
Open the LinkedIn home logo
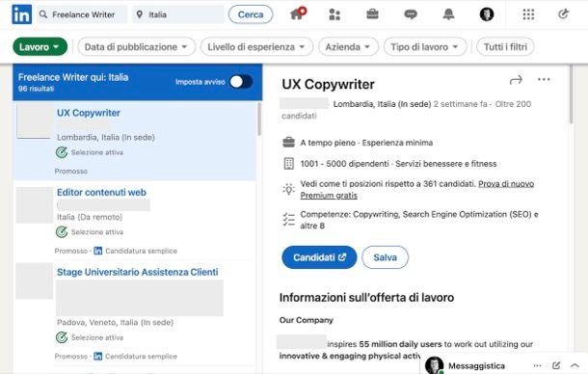coord(22,14)
